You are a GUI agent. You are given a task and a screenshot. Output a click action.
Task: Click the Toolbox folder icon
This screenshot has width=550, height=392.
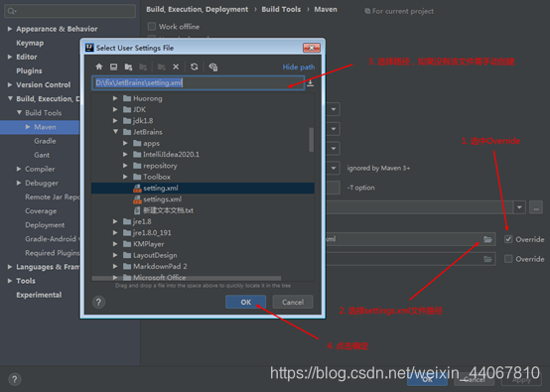click(137, 177)
